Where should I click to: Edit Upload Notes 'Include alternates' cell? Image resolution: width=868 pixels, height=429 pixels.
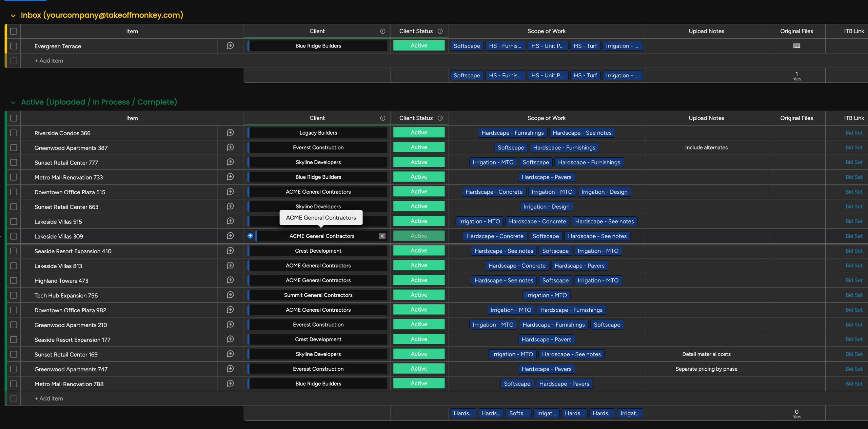[706, 148]
